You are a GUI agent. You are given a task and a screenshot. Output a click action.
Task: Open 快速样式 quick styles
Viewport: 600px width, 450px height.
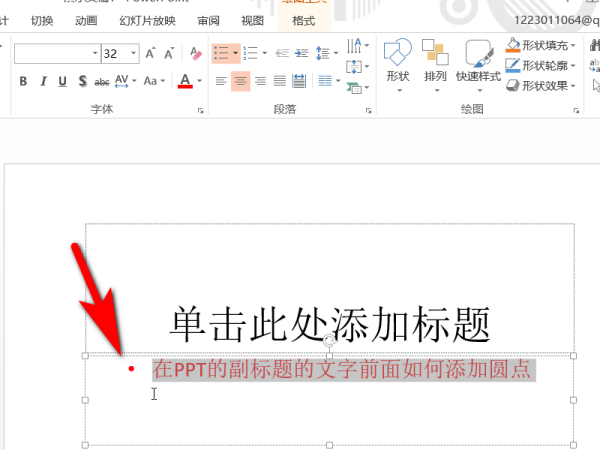pos(478,66)
